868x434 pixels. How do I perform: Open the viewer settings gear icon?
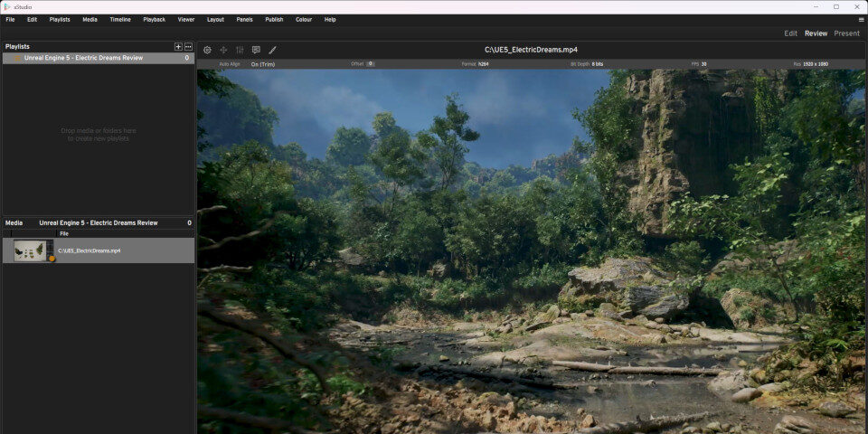point(207,51)
